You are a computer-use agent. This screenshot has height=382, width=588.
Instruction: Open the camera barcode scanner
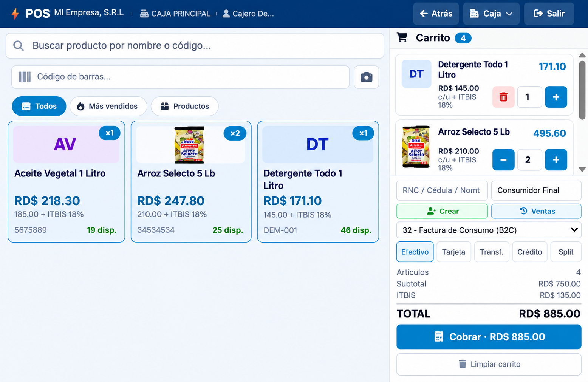(x=366, y=77)
